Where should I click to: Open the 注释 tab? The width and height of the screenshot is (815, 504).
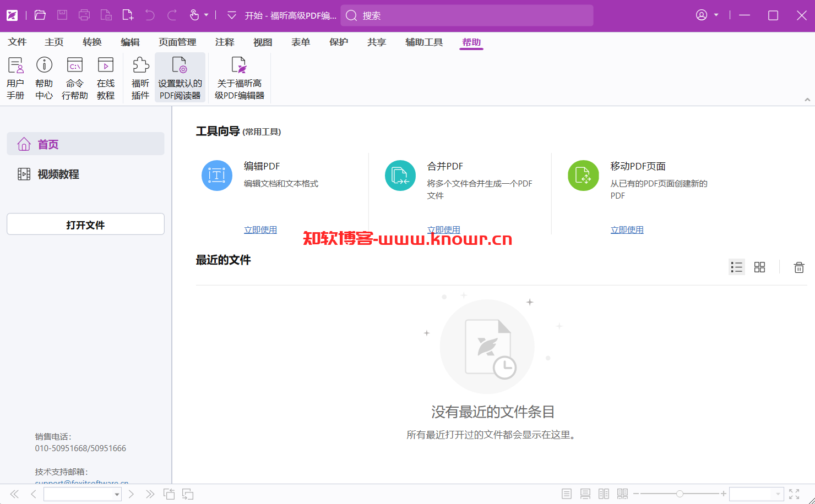pyautogui.click(x=225, y=42)
